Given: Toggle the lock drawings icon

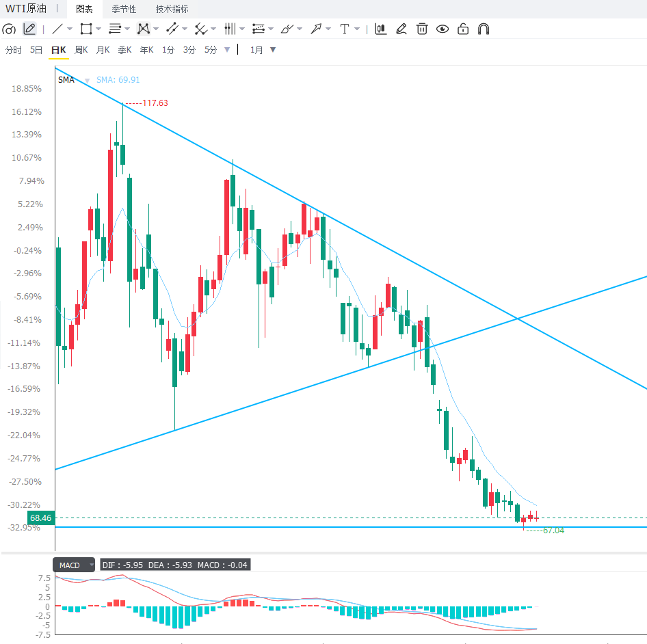Looking at the screenshot, I should (x=463, y=29).
